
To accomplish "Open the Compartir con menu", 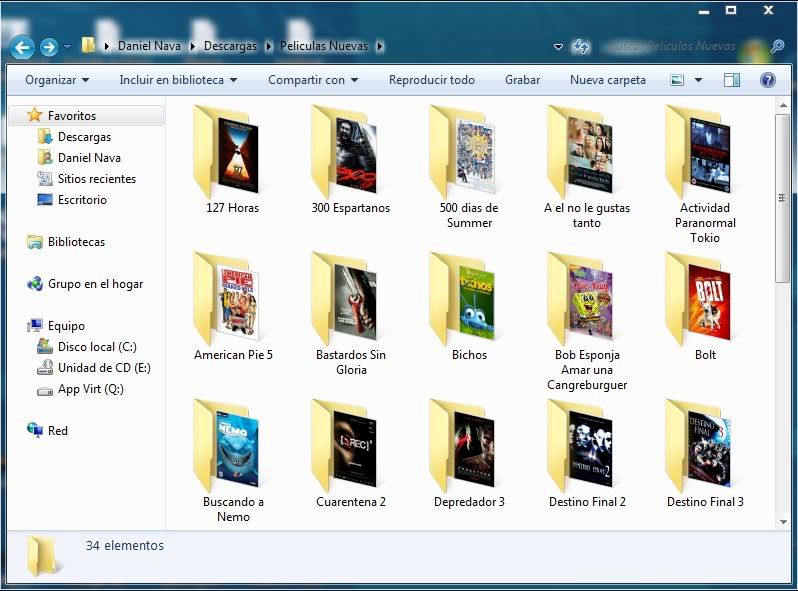I will tap(313, 80).
